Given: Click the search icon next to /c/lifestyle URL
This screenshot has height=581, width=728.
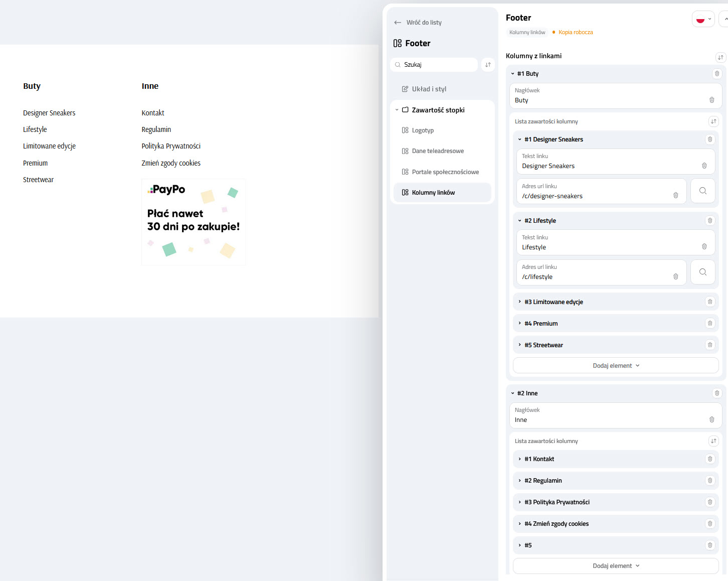Looking at the screenshot, I should click(702, 272).
